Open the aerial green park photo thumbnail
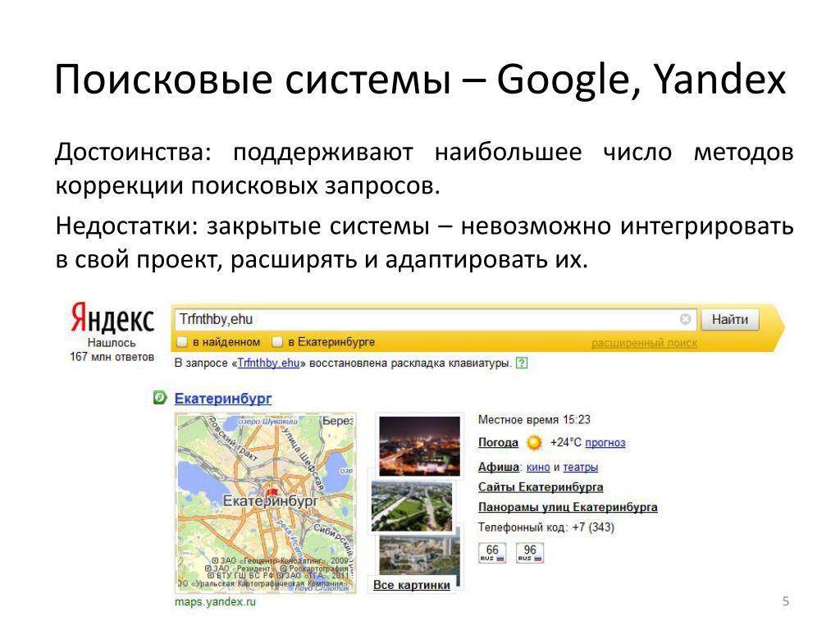Screen dimensions: 840x630 (412, 506)
